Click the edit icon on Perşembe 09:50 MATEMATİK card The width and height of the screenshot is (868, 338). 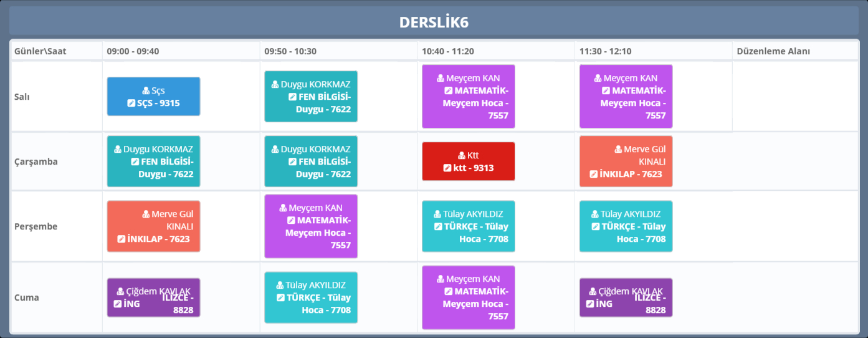click(291, 220)
